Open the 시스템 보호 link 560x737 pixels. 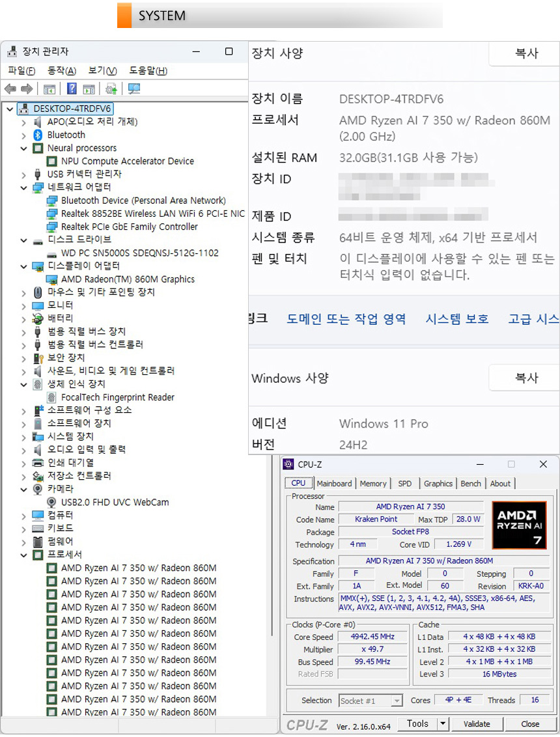[x=457, y=318]
